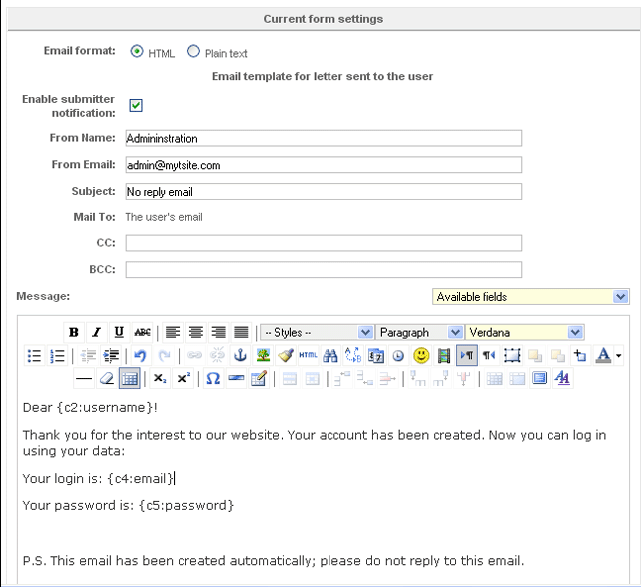This screenshot has width=641, height=587.
Task: Undo the last edit
Action: coord(140,356)
